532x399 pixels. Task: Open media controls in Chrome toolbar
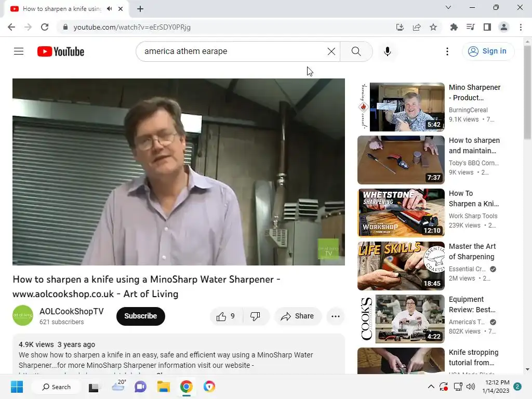point(470,27)
